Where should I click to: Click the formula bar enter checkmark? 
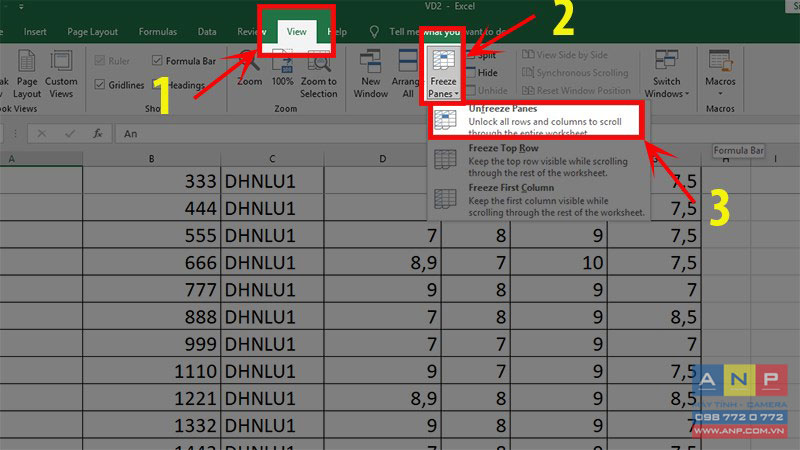tap(70, 134)
